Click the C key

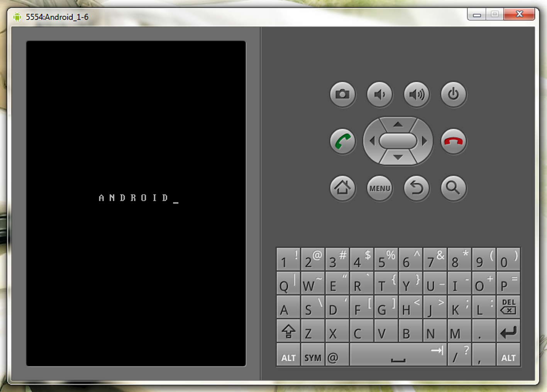click(x=362, y=331)
